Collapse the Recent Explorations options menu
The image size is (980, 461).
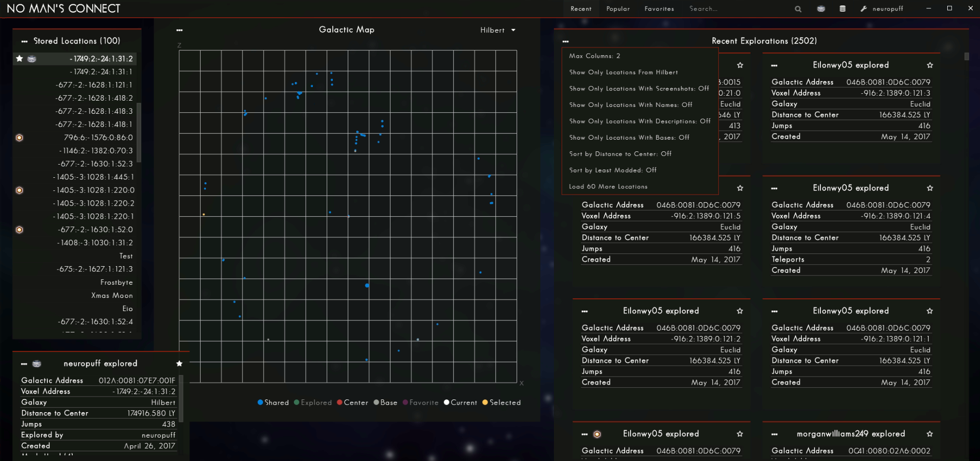coord(566,42)
